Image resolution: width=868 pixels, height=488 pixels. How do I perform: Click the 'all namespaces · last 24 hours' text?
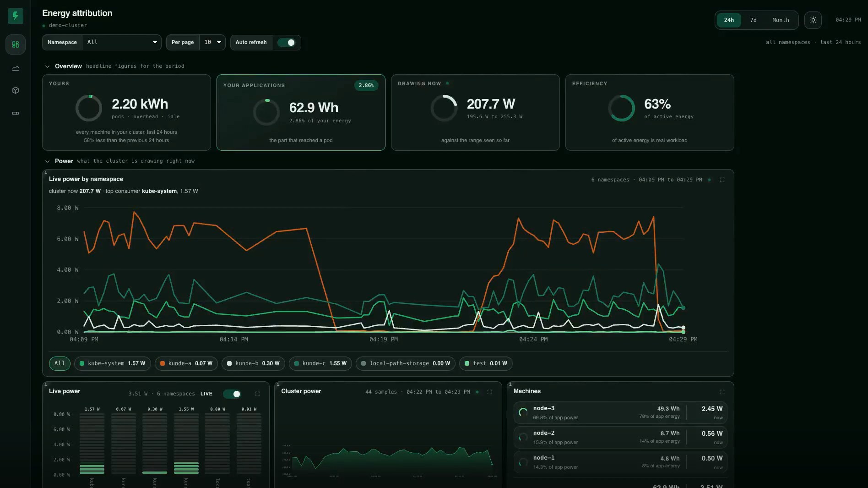(x=813, y=42)
